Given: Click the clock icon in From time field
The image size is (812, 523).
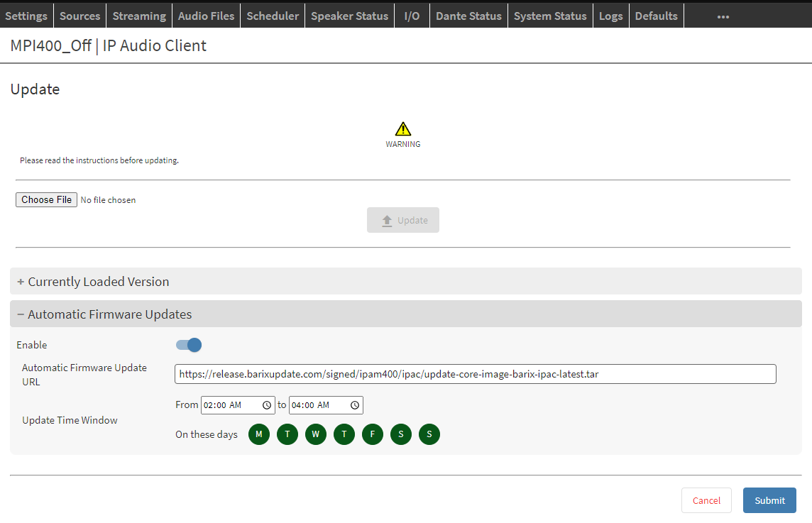Looking at the screenshot, I should click(x=267, y=405).
